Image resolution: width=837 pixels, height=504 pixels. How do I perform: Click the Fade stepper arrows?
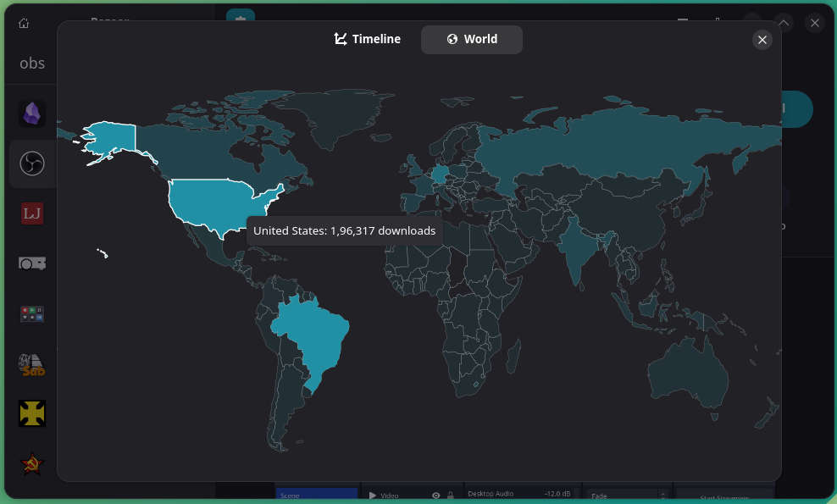662,496
